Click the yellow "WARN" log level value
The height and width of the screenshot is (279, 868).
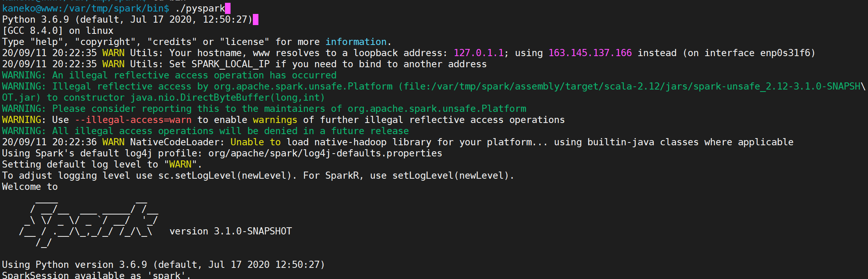(x=180, y=164)
